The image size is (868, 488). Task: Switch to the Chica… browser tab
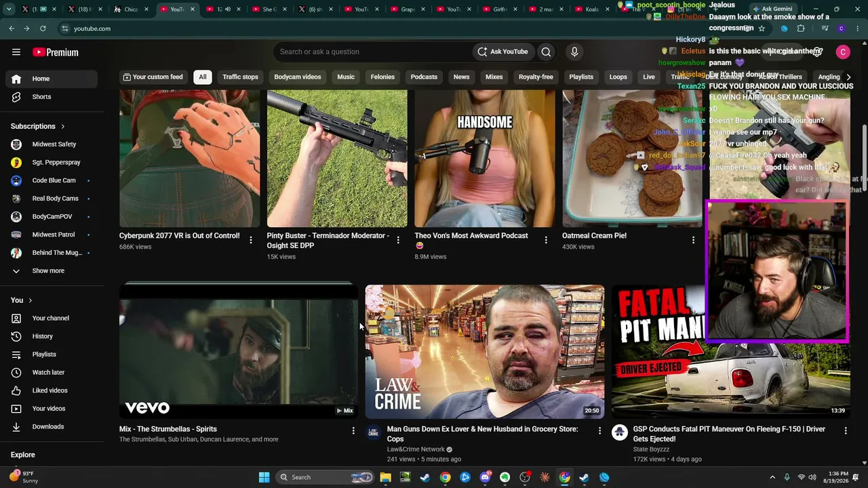coord(132,9)
